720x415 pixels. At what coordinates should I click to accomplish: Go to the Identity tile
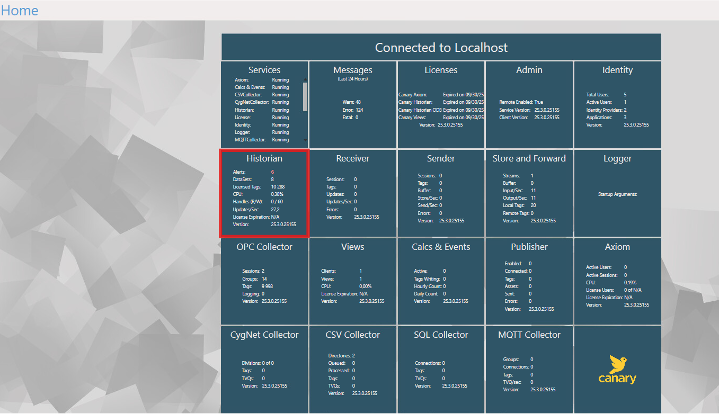point(617,104)
